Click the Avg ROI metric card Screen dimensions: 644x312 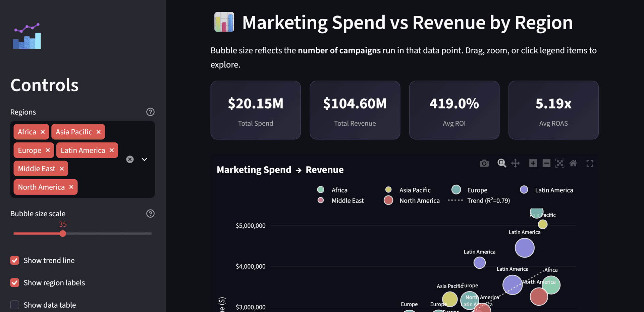[x=454, y=110]
